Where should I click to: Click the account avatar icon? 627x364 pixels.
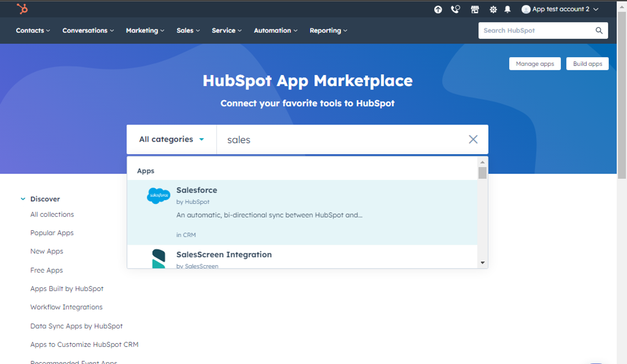pos(526,9)
